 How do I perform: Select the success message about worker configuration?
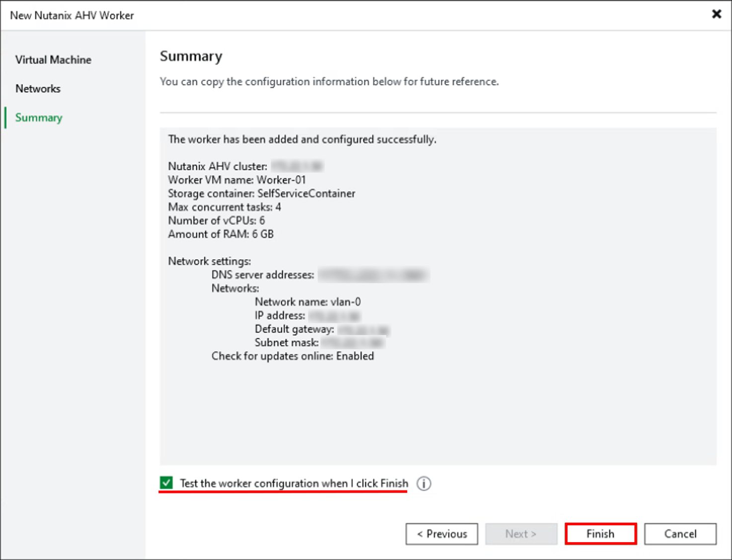(302, 140)
